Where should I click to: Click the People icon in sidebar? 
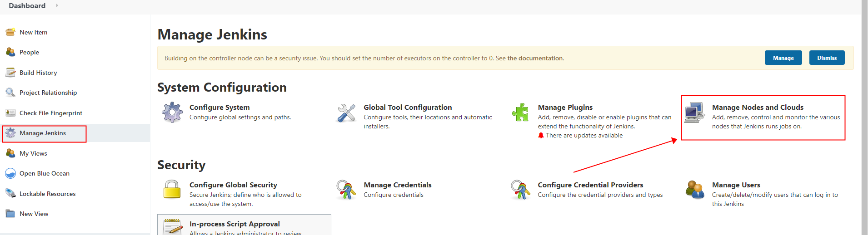10,52
